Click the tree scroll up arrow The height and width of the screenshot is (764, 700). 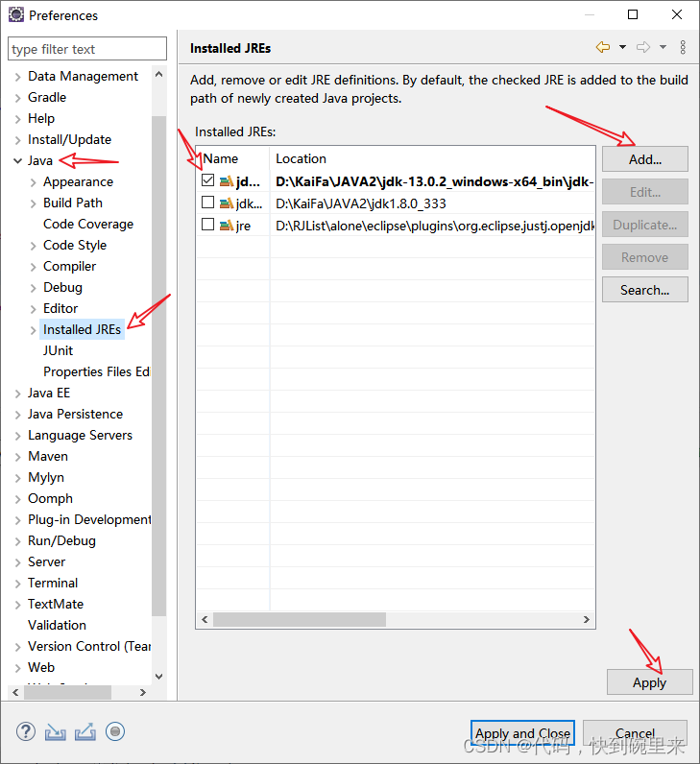[158, 75]
